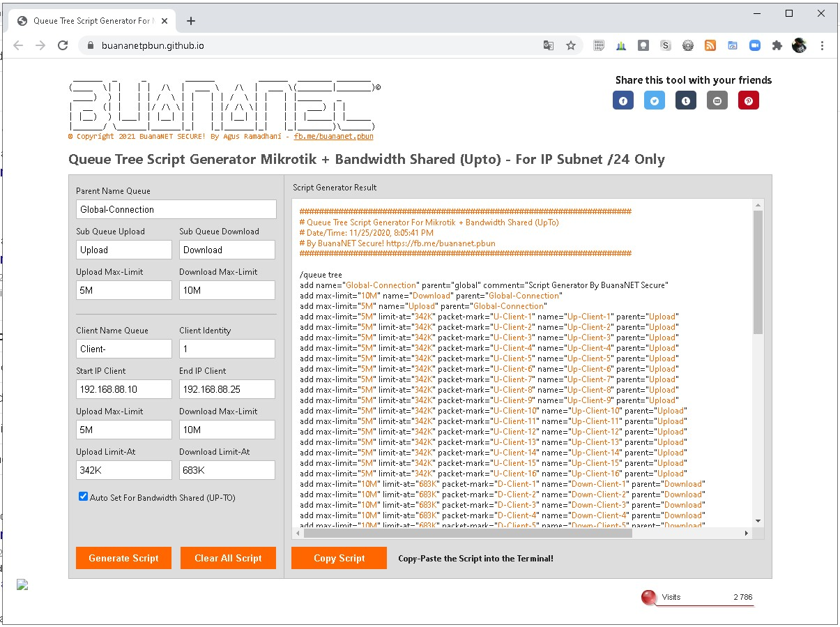Edit the Client Name Queue field
This screenshot has height=627, width=840.
[x=124, y=349]
